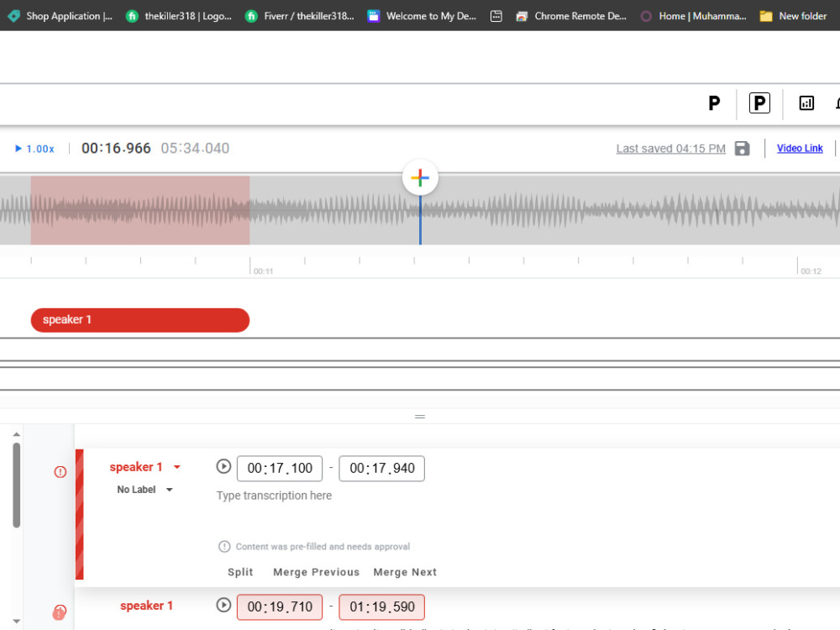Open the New folder bookmarks folder

[794, 16]
